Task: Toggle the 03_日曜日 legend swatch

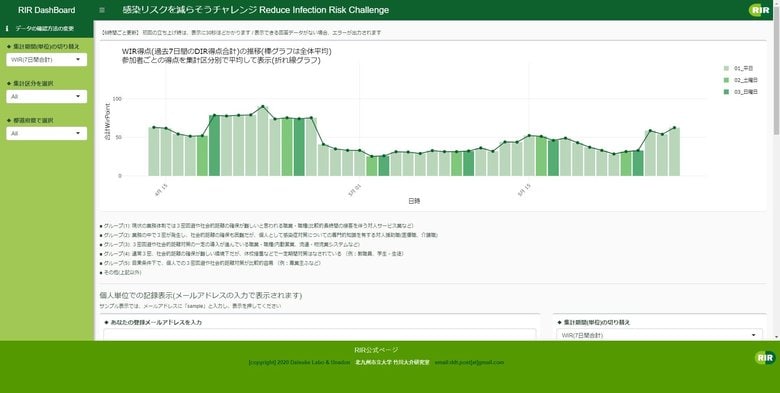Action: tap(726, 92)
